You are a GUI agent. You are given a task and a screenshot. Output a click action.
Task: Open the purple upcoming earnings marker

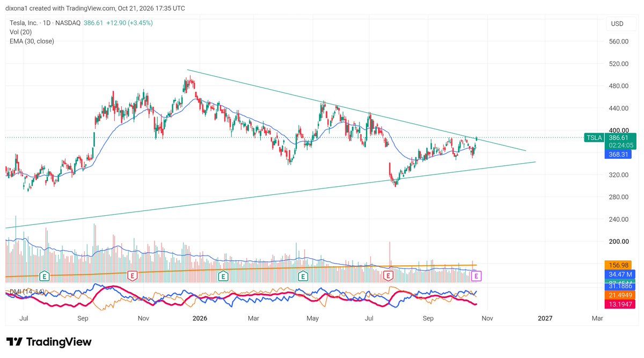[475, 276]
